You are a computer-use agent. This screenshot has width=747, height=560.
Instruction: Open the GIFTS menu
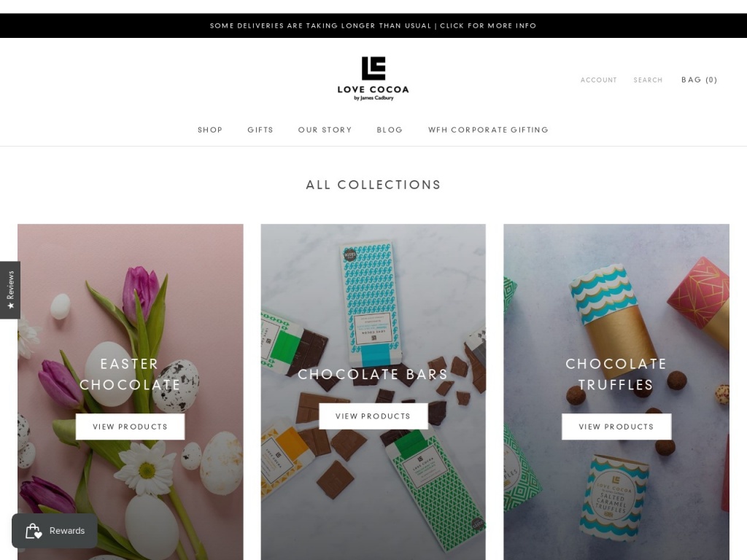[260, 130]
